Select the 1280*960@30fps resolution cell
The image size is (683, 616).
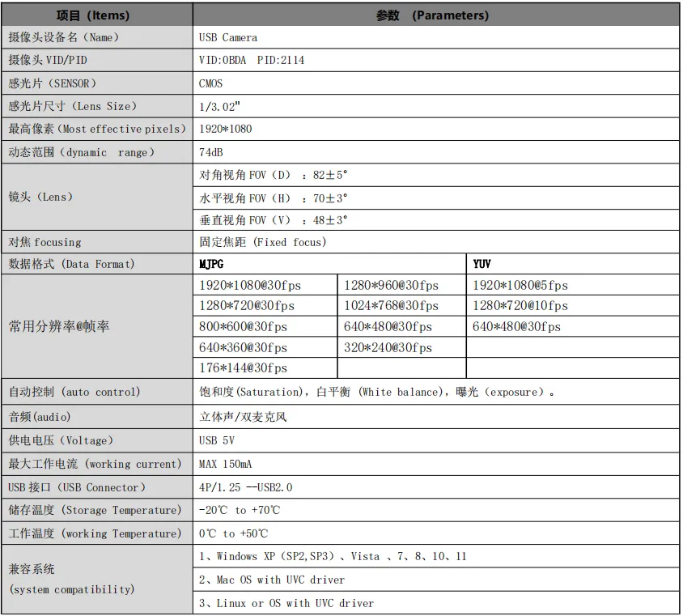click(391, 285)
